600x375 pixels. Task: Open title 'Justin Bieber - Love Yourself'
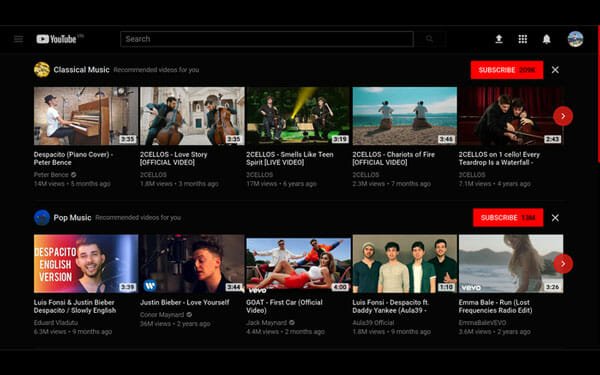click(x=184, y=302)
